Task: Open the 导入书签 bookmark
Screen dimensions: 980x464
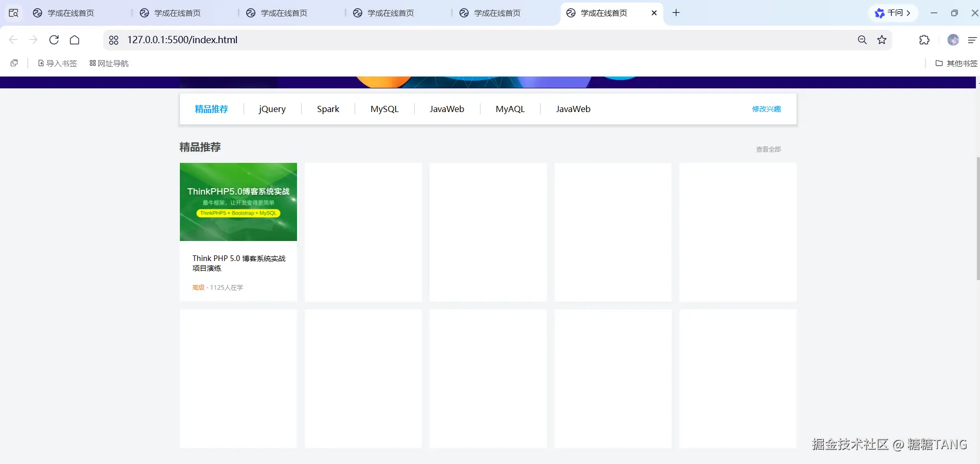Action: (x=58, y=63)
